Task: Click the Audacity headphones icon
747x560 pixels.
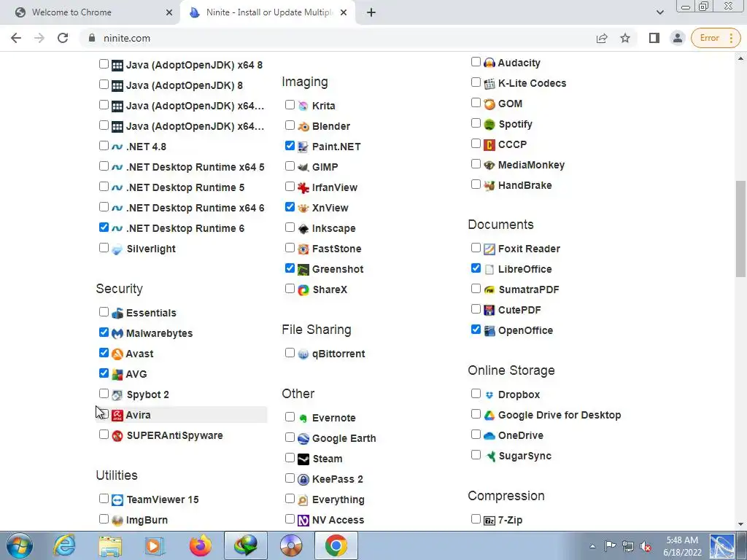Action: (x=489, y=63)
